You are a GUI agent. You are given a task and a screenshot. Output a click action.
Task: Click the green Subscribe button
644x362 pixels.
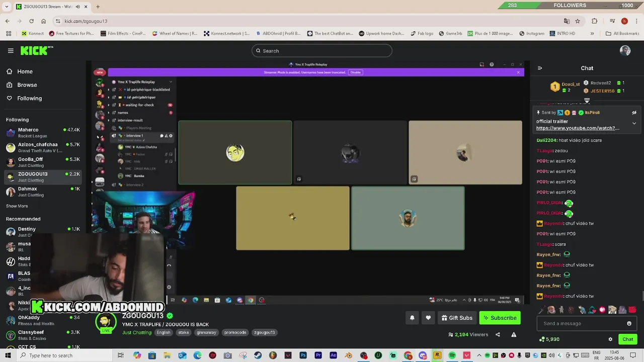pyautogui.click(x=500, y=318)
